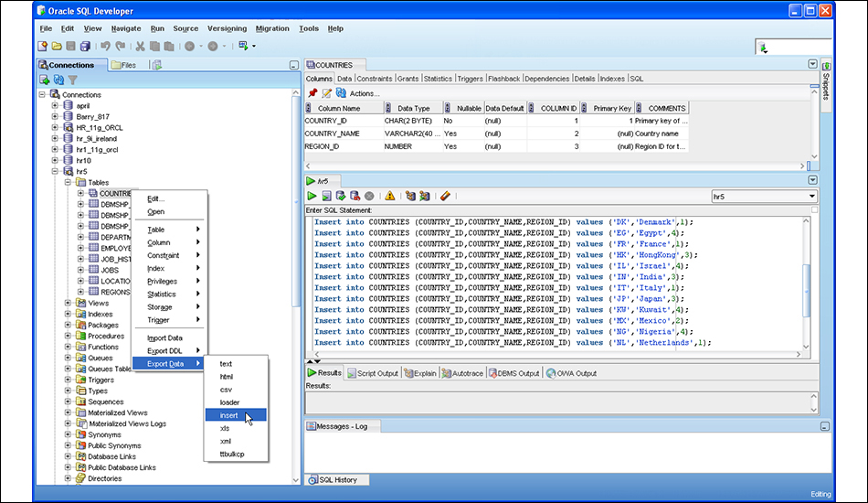Screen dimensions: 868x503
Task: Select the HR_11g_ORCL connection
Action: coord(99,127)
